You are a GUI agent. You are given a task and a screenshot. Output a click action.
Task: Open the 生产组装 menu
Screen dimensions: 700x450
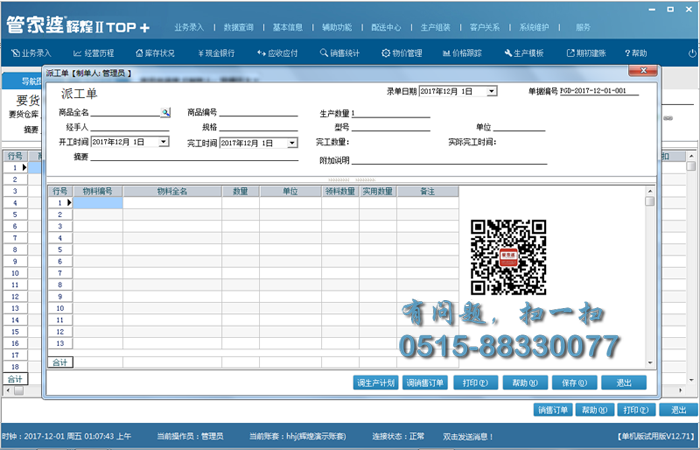point(436,27)
